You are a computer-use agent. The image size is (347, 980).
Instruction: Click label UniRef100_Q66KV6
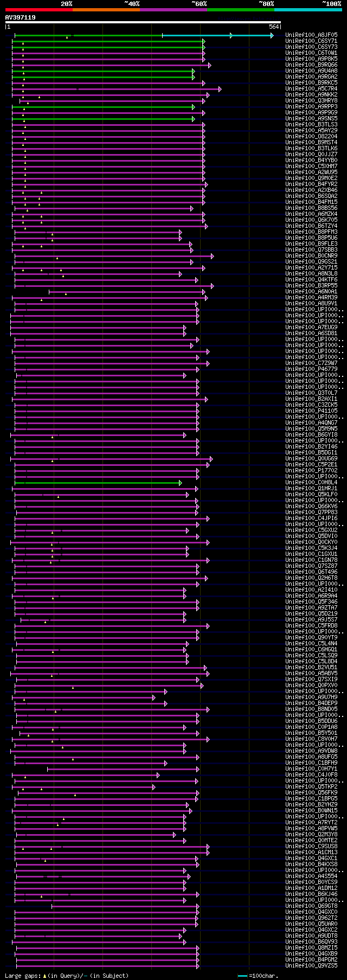click(311, 507)
